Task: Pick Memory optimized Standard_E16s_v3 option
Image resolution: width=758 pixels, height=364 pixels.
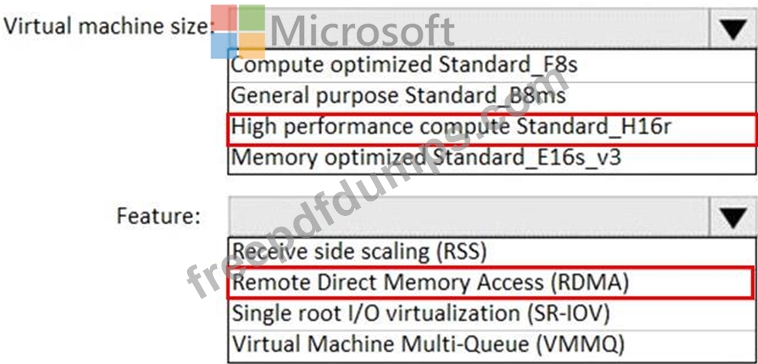Action: 491,159
